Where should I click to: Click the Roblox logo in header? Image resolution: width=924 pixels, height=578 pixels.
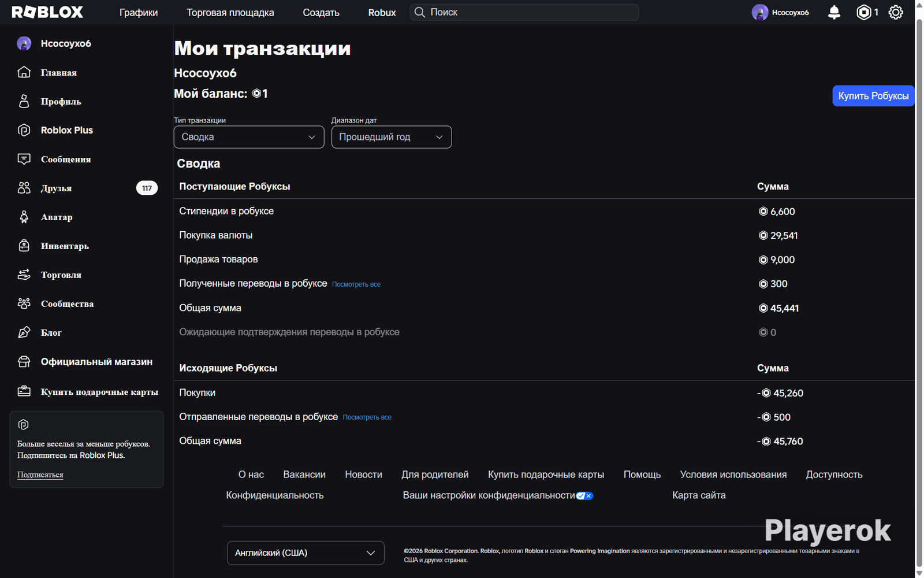coord(47,12)
